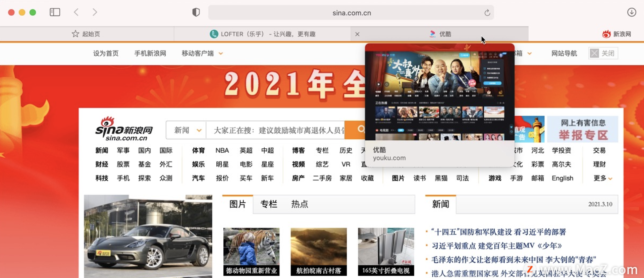
Task: Open the 游戏 channel link
Action: (495, 178)
